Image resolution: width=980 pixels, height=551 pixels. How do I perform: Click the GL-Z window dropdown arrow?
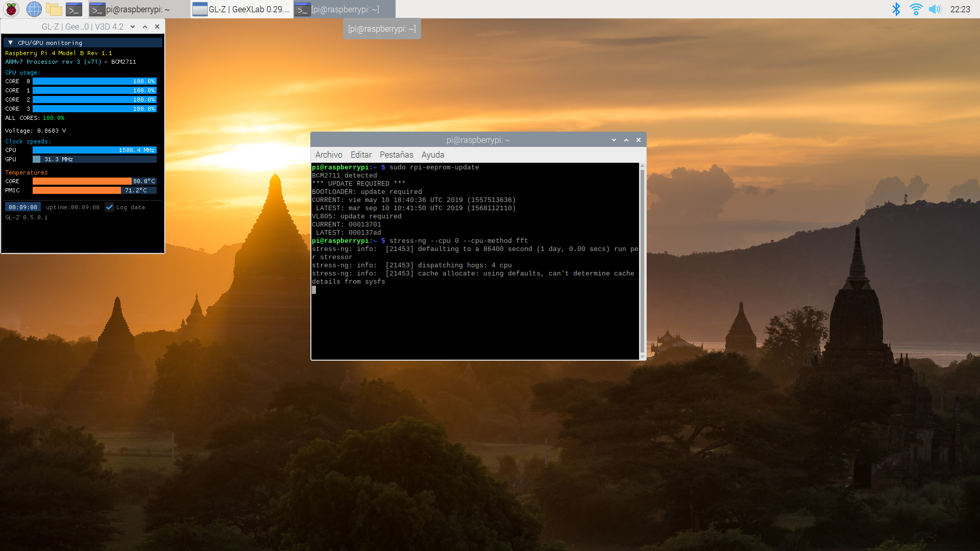pyautogui.click(x=133, y=27)
